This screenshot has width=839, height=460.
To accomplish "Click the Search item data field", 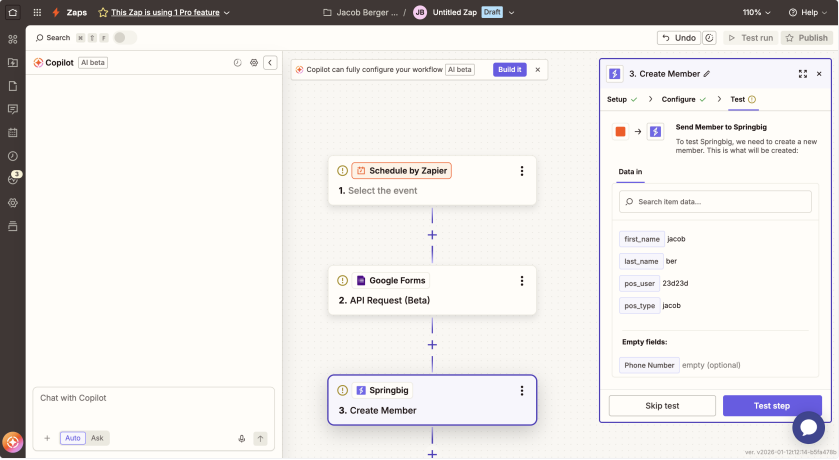I will [715, 202].
